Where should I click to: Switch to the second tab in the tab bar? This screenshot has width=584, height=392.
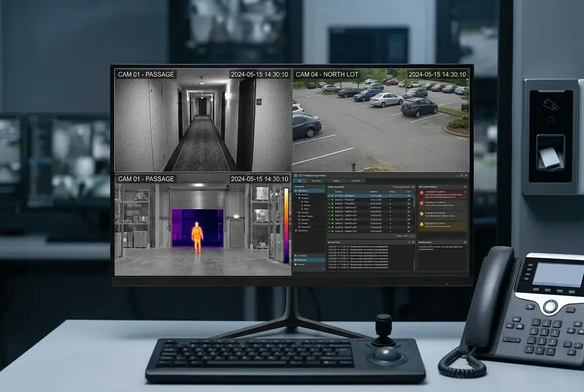click(x=316, y=181)
